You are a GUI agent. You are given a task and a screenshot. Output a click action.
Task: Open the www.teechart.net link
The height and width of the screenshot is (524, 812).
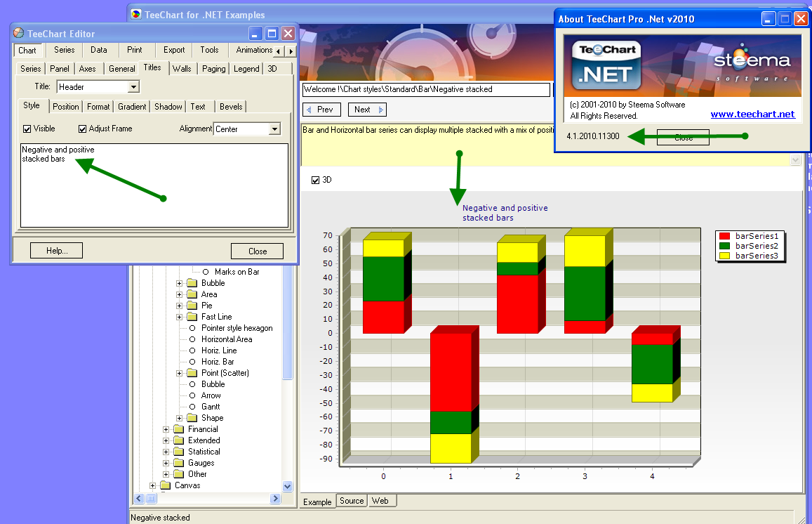point(752,114)
